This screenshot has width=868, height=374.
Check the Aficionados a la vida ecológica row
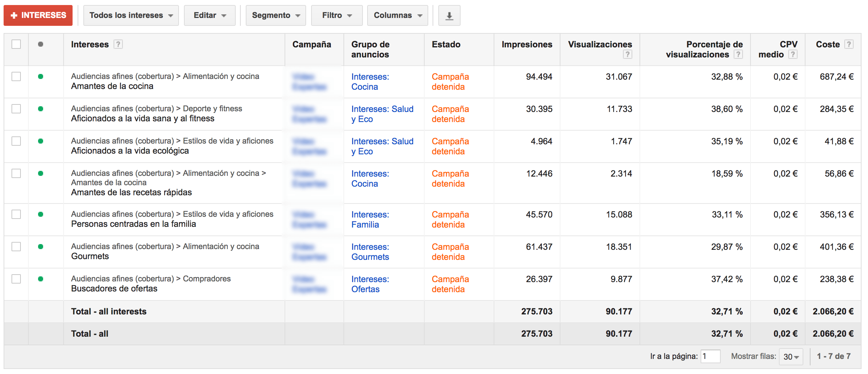[x=16, y=141]
